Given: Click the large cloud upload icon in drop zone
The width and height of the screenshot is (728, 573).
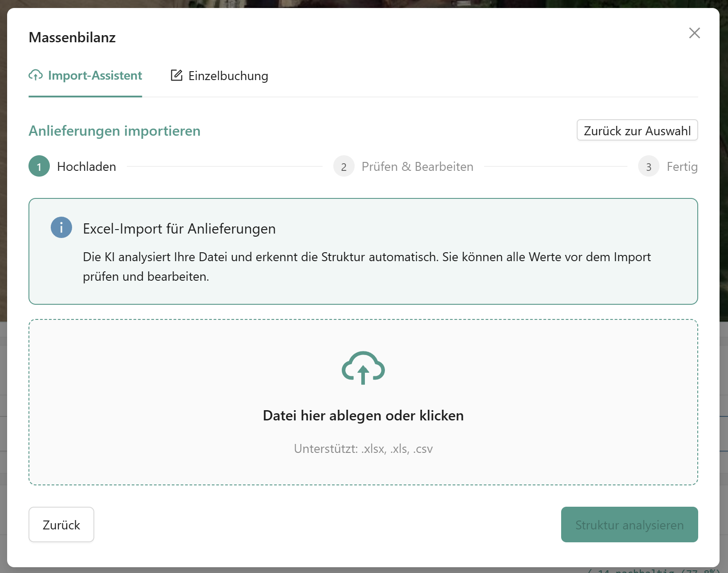Looking at the screenshot, I should pyautogui.click(x=363, y=368).
